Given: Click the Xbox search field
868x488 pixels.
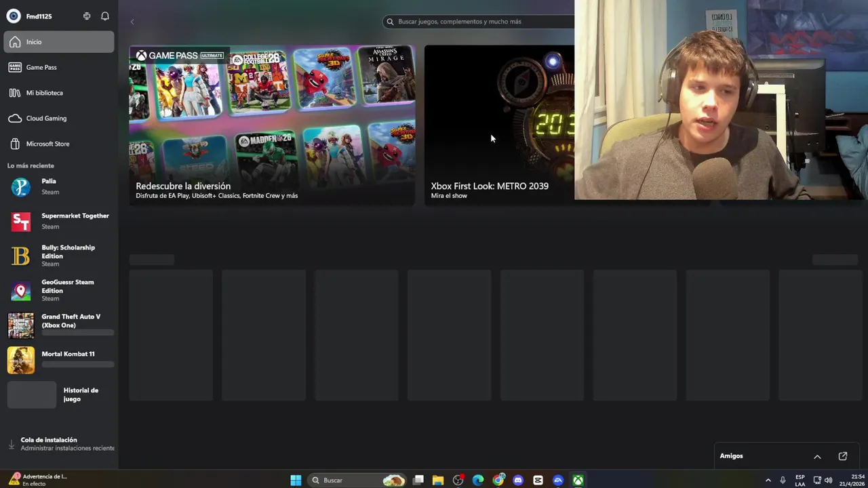Looking at the screenshot, I should [478, 22].
